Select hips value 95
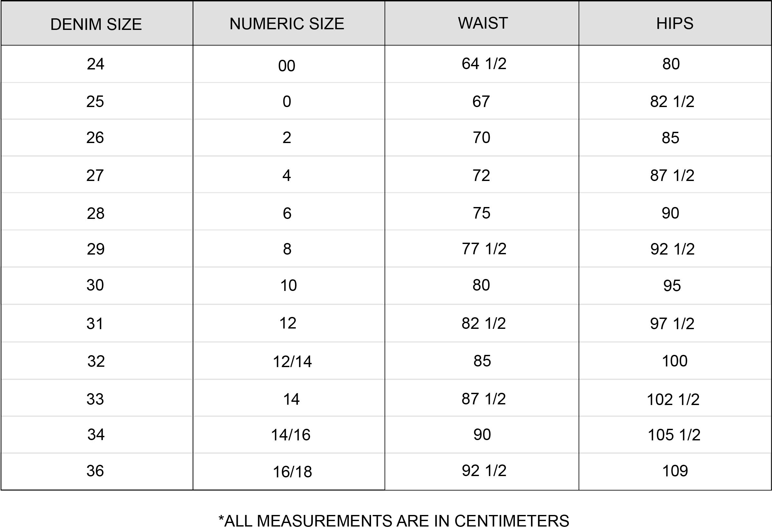The height and width of the screenshot is (532, 772). pyautogui.click(x=672, y=286)
